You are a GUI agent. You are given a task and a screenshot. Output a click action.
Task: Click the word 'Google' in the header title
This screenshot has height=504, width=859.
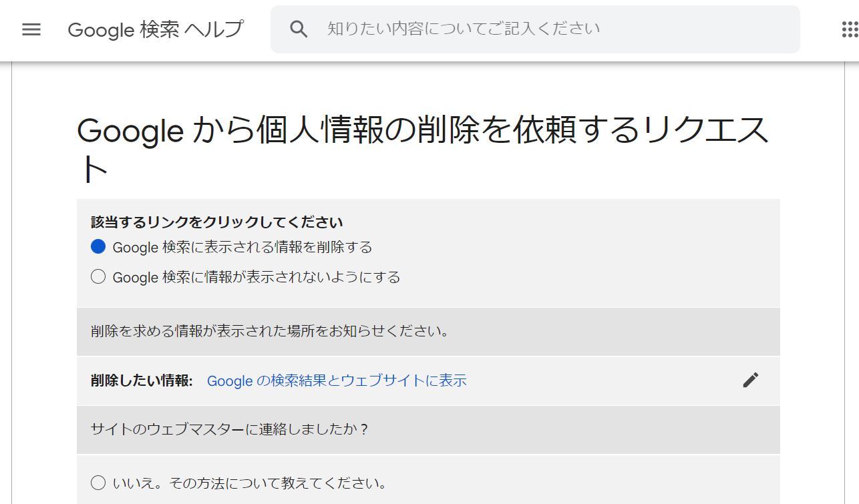(x=101, y=29)
